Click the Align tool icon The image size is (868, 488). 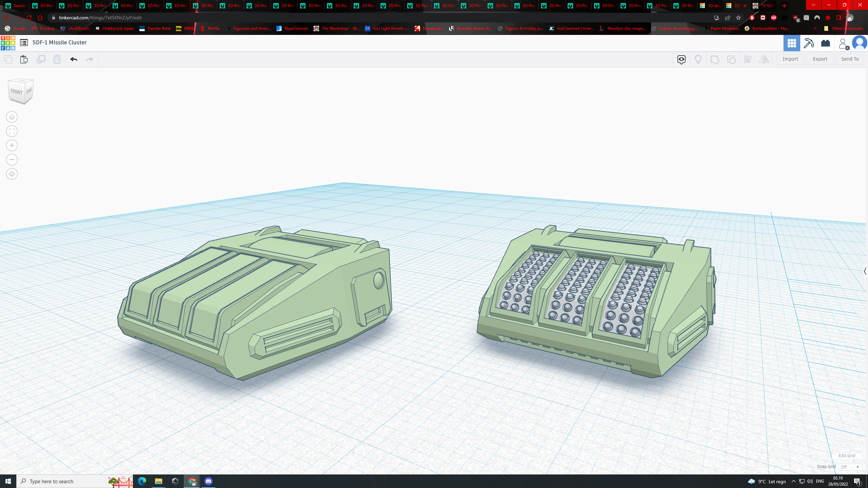748,60
